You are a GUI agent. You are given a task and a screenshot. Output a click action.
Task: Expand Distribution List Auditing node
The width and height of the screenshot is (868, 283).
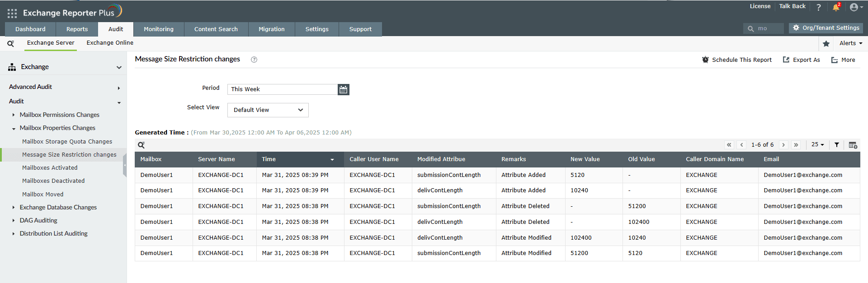click(x=14, y=234)
